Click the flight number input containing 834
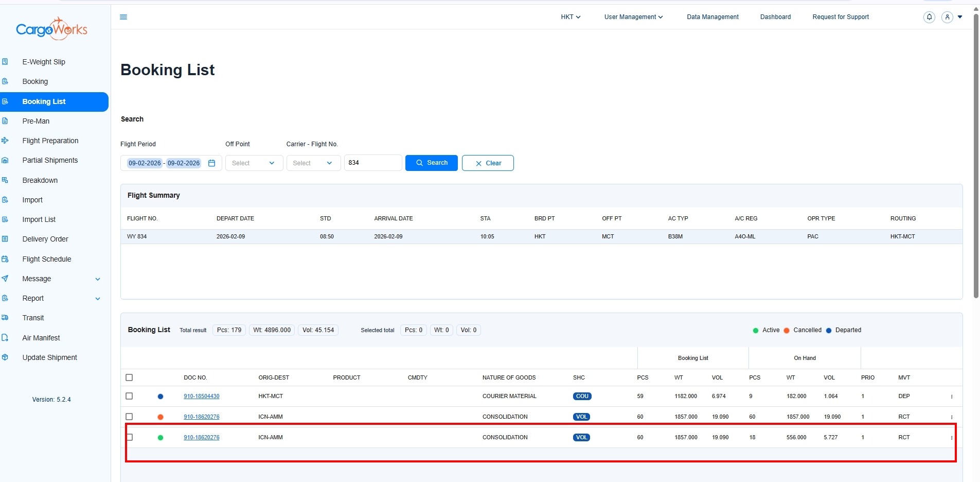This screenshot has height=482, width=980. pos(372,163)
